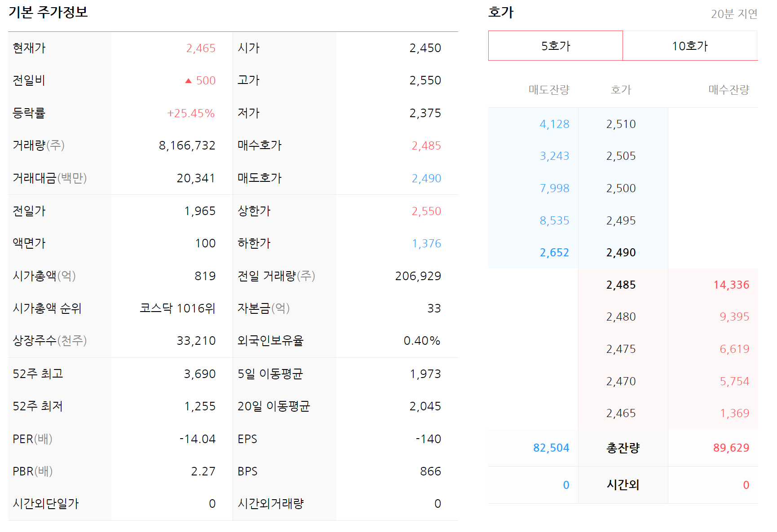The image size is (777, 532).
Task: Click the 총잔량 row label
Action: click(623, 448)
